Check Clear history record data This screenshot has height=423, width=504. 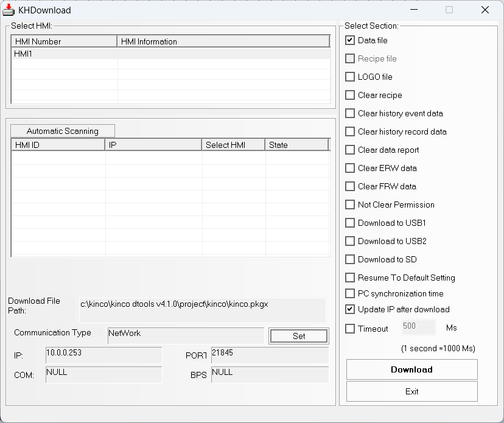349,131
